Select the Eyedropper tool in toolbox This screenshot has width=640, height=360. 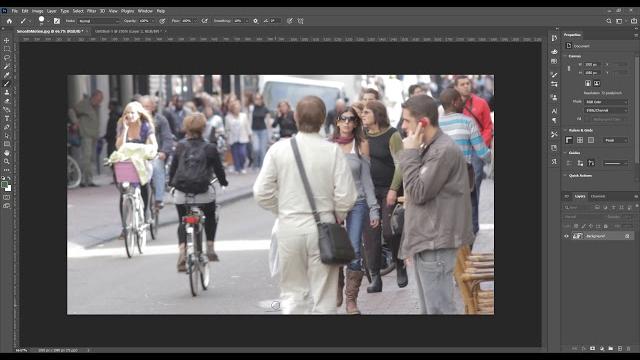tap(7, 75)
